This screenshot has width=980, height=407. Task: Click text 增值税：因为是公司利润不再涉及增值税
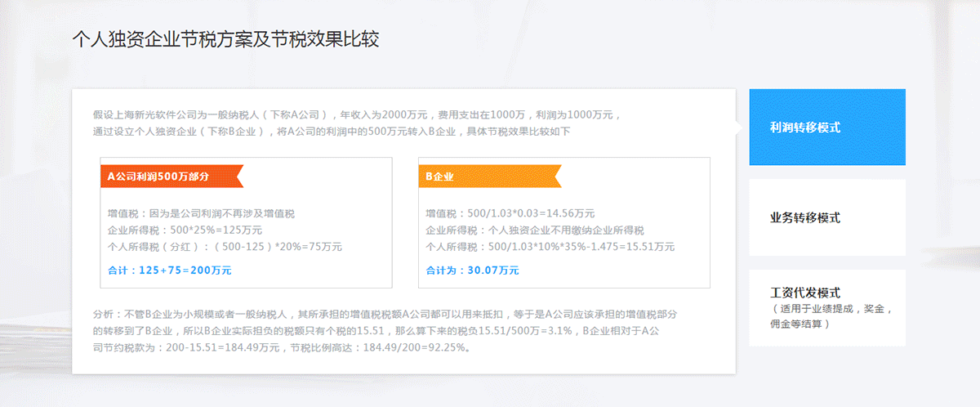tap(201, 213)
